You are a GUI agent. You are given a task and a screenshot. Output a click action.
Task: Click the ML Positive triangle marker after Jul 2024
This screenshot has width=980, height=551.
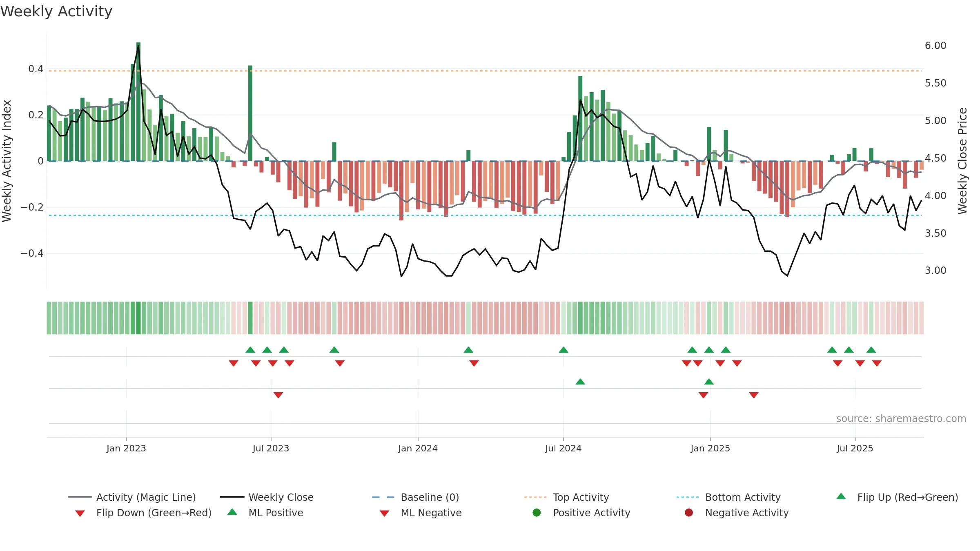pyautogui.click(x=580, y=382)
